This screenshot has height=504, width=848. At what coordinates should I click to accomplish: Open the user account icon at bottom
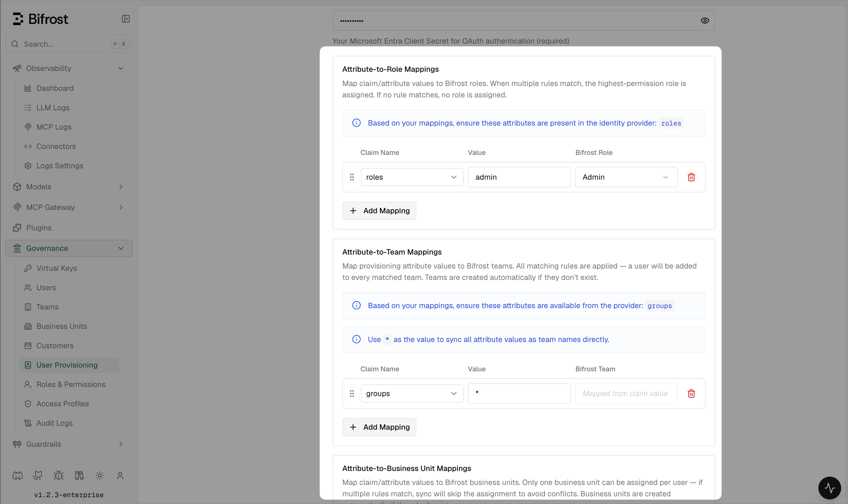120,475
